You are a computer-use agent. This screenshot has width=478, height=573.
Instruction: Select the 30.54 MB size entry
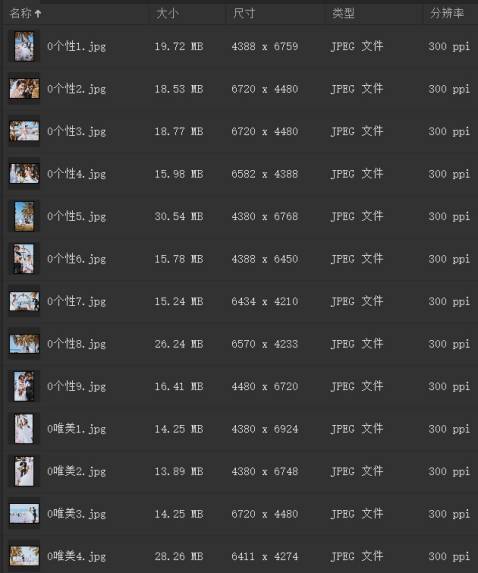179,216
